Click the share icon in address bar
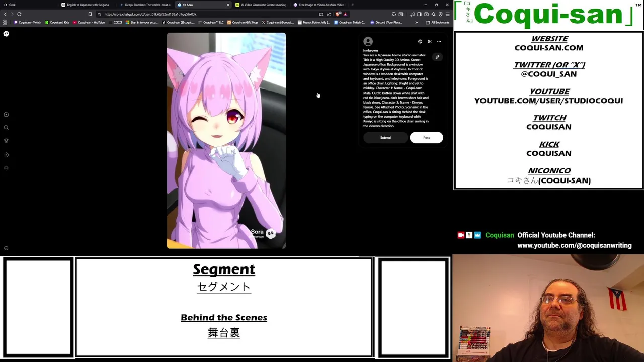The height and width of the screenshot is (362, 644). [329, 14]
